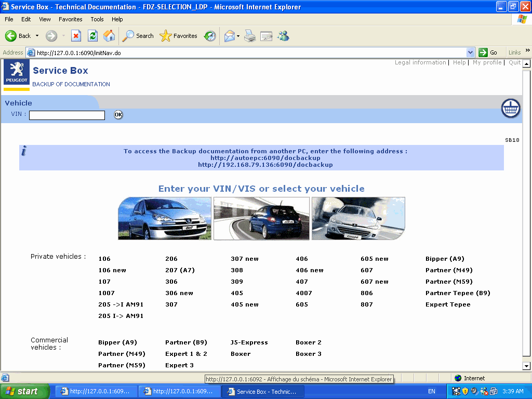Open the Favorites menu in menu bar
532x399 pixels.
70,19
